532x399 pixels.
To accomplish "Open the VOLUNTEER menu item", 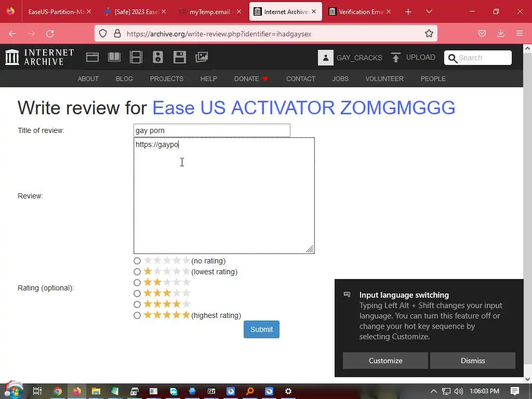I will tap(384, 79).
